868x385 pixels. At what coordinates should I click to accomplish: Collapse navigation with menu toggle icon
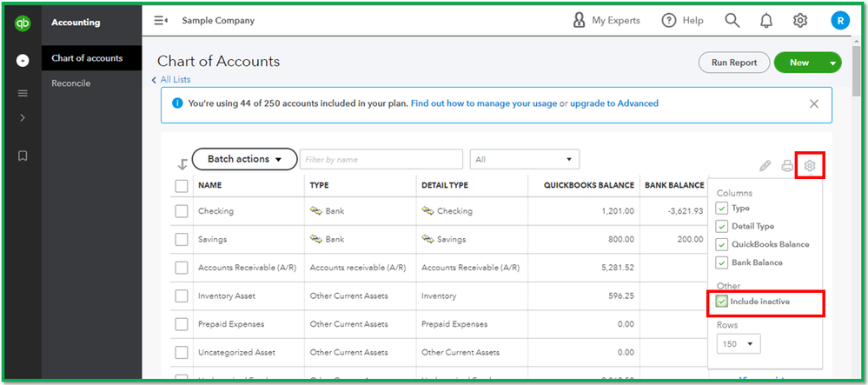point(161,21)
